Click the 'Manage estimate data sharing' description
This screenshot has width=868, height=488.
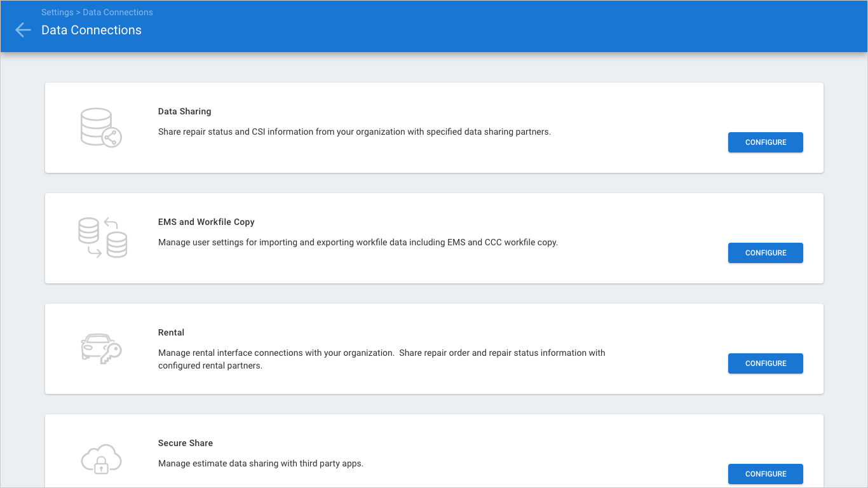(x=261, y=463)
